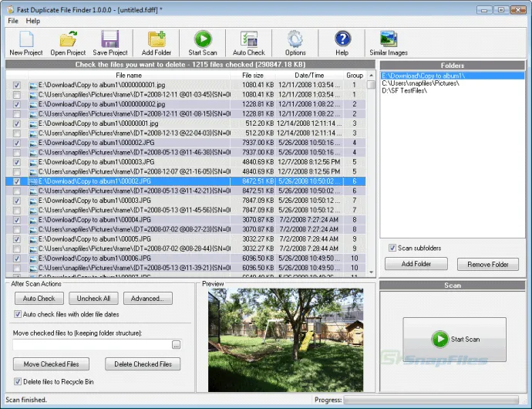Toggle Auto check files with older file dates
Screen dimensions: 532x409
click(18, 314)
